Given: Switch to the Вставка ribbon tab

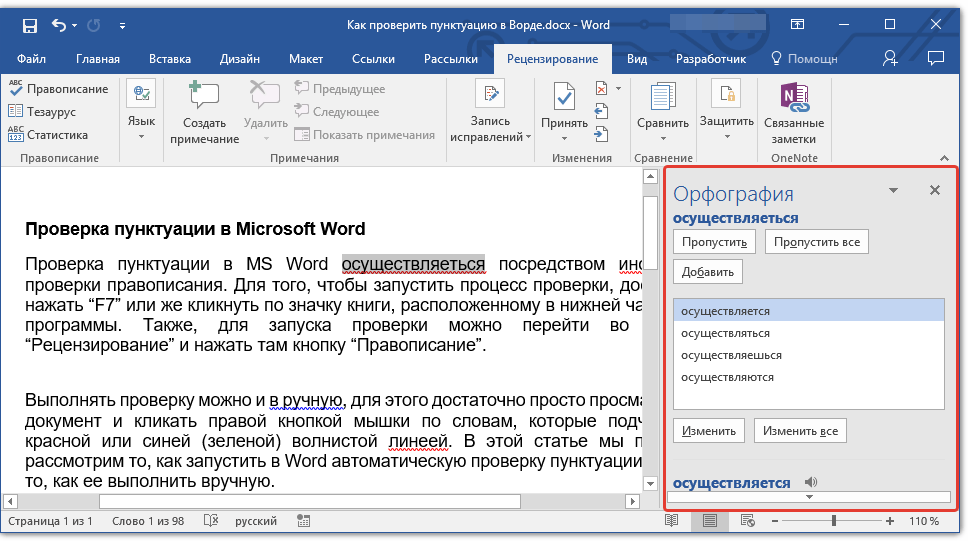Looking at the screenshot, I should pos(170,59).
